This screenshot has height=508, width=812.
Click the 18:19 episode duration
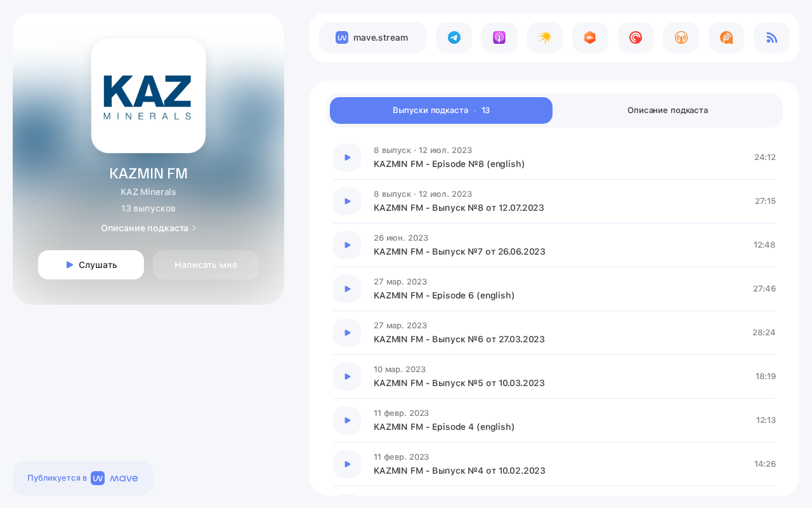tap(766, 377)
